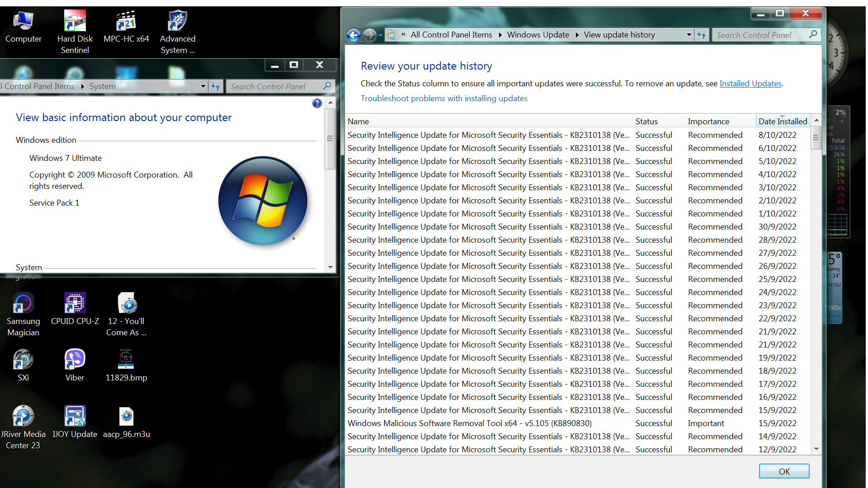868x488 pixels.
Task: Launch SXi desktop shortcut
Action: [x=23, y=366]
